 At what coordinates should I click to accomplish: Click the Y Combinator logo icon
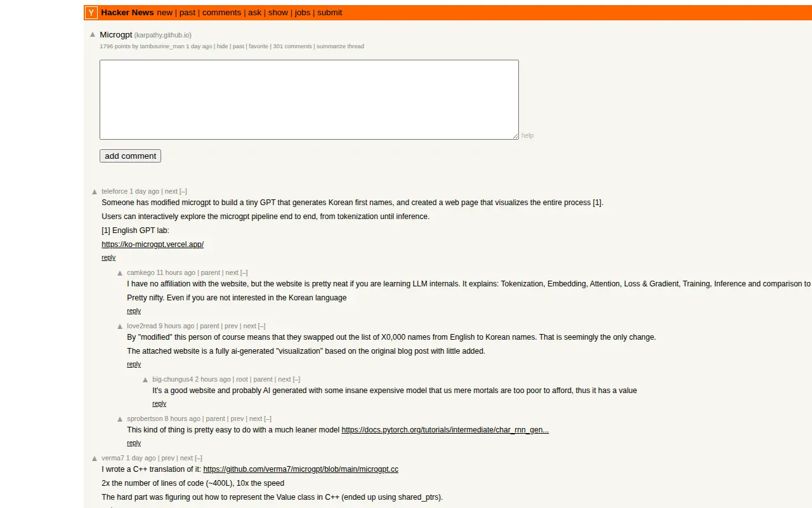click(x=91, y=13)
